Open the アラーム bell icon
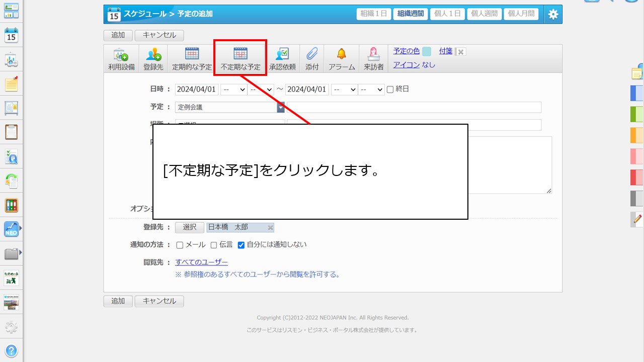 342,54
